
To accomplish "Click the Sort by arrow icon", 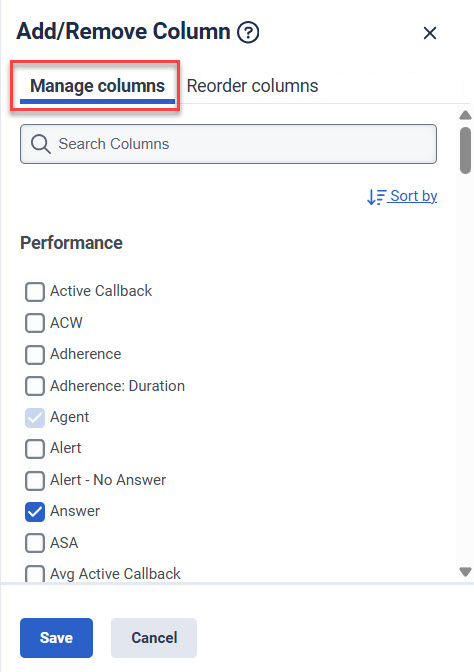I will [x=377, y=197].
